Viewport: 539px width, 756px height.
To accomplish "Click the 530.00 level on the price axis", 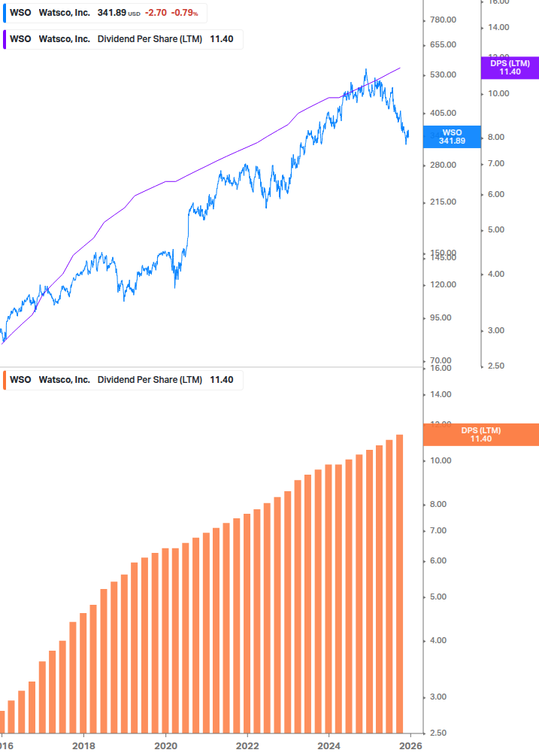I will (x=444, y=74).
